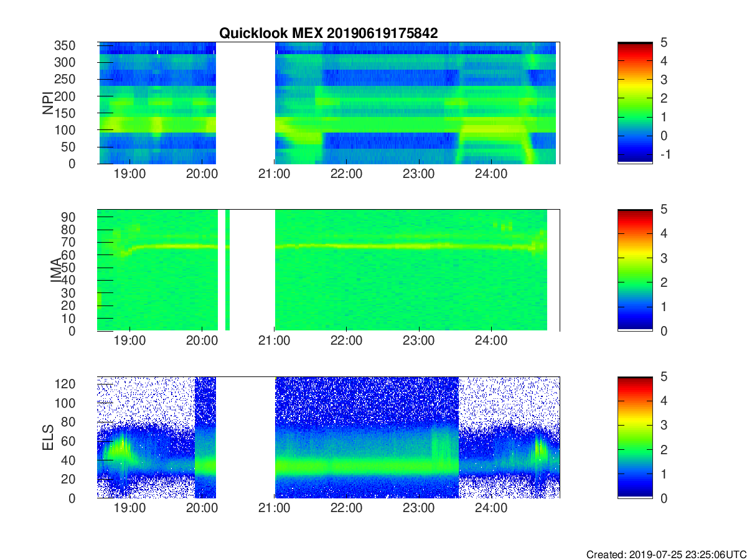Click the 0 value on IMA colorbar
The image size is (747, 560).
pos(664,331)
